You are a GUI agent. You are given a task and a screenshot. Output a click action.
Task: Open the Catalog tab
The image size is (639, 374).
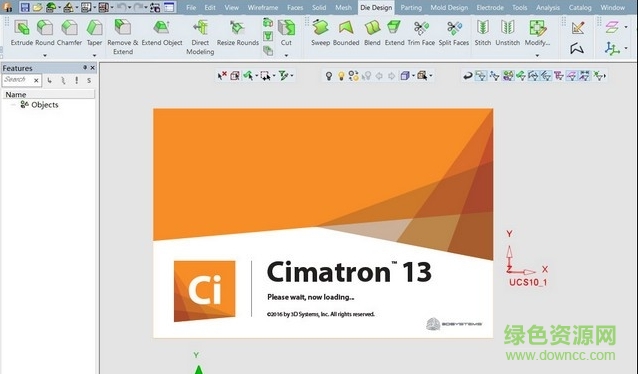(x=580, y=7)
